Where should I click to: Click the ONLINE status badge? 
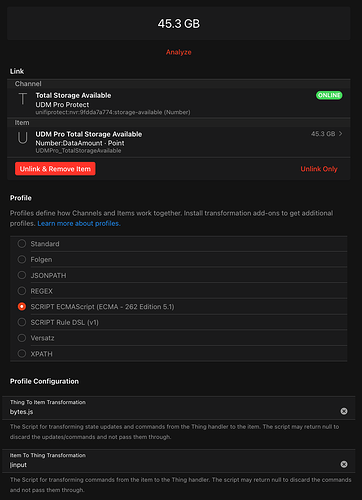(x=329, y=95)
